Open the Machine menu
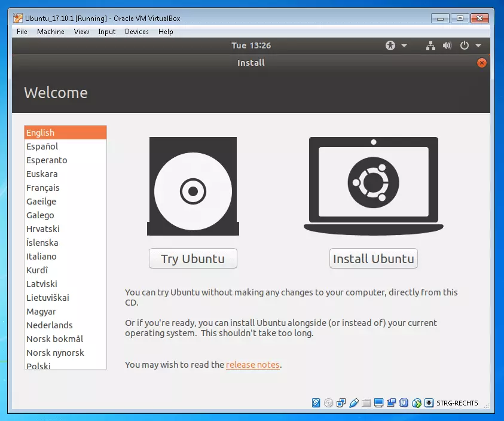This screenshot has height=421, width=504. click(x=50, y=32)
